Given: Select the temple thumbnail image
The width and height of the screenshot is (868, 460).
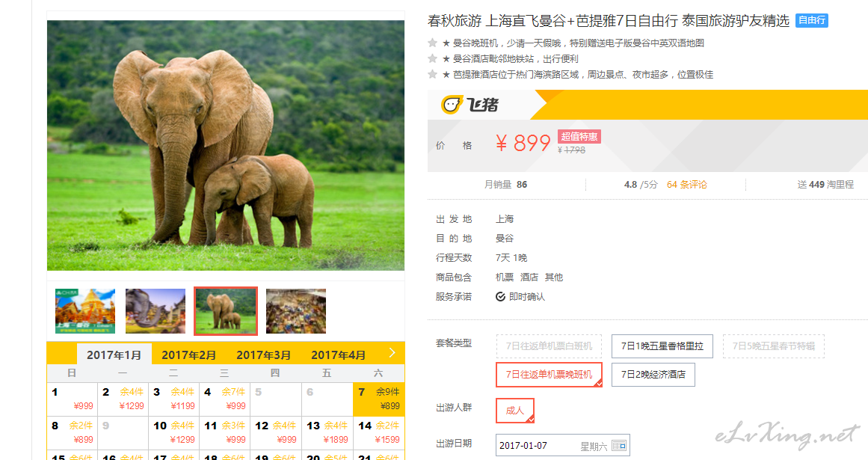Looking at the screenshot, I should 85,311.
